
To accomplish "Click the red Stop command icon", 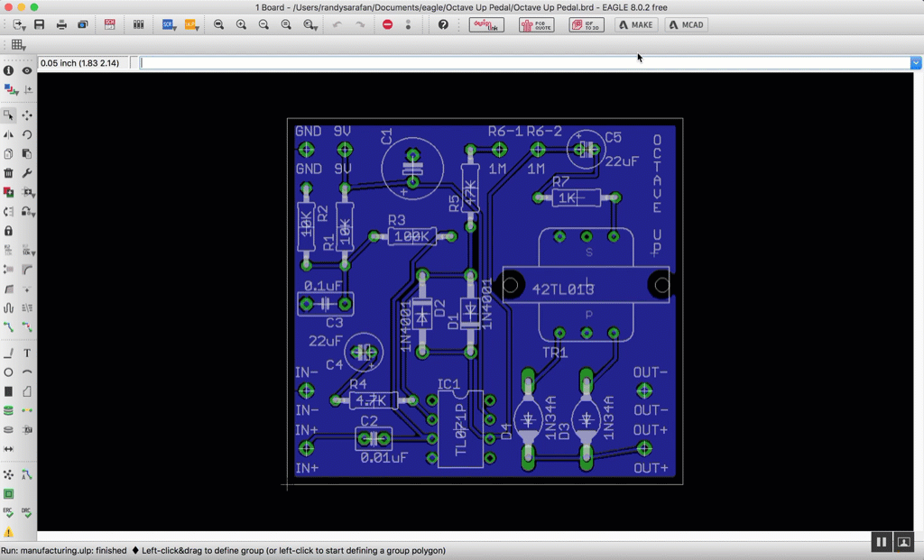I will [x=387, y=24].
